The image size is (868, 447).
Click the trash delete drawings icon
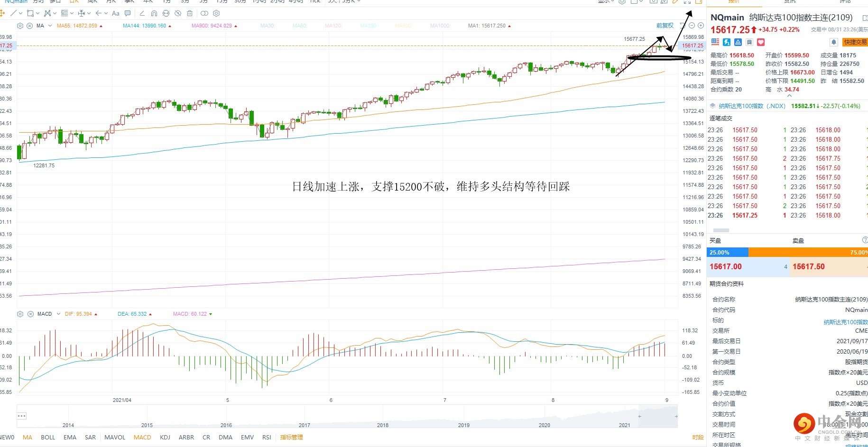pos(190,13)
